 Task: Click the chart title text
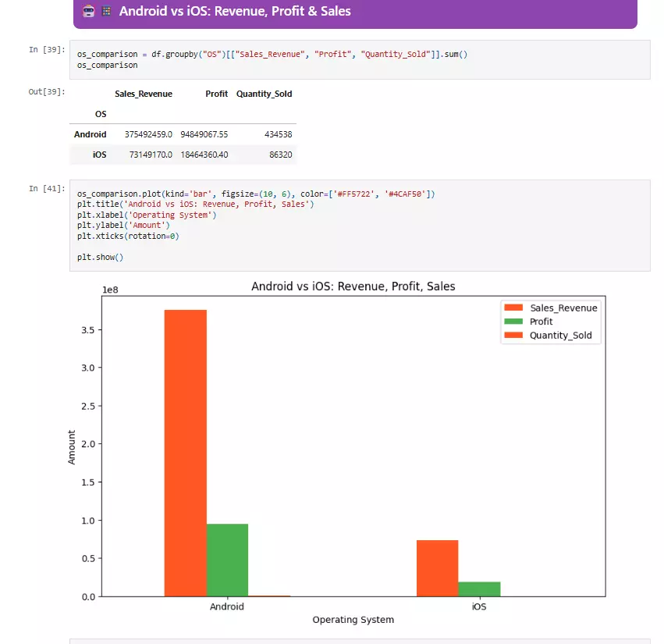click(x=353, y=286)
